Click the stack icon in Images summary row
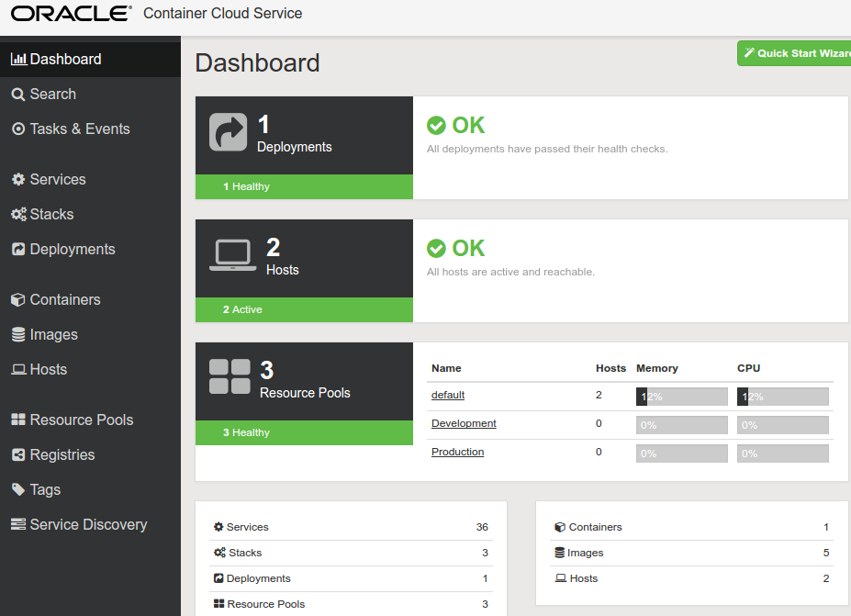Viewport: 851px width, 616px height. [x=560, y=553]
